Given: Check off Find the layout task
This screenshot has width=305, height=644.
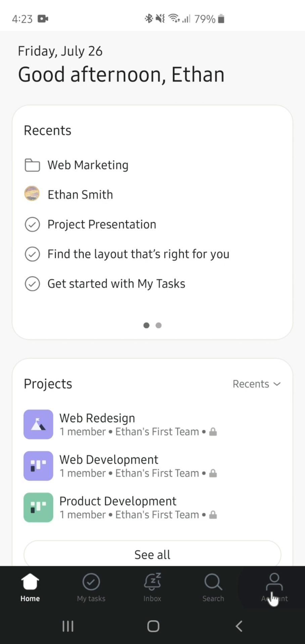Looking at the screenshot, I should click(x=32, y=254).
